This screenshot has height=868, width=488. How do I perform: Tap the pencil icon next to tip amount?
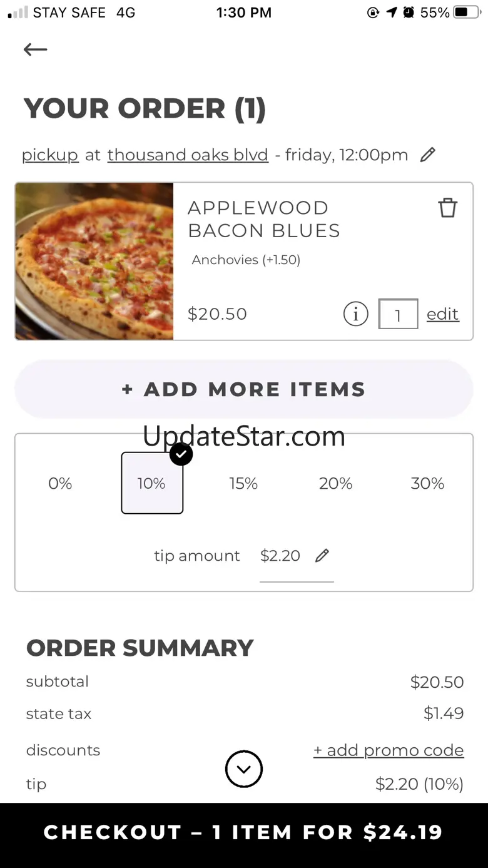322,555
